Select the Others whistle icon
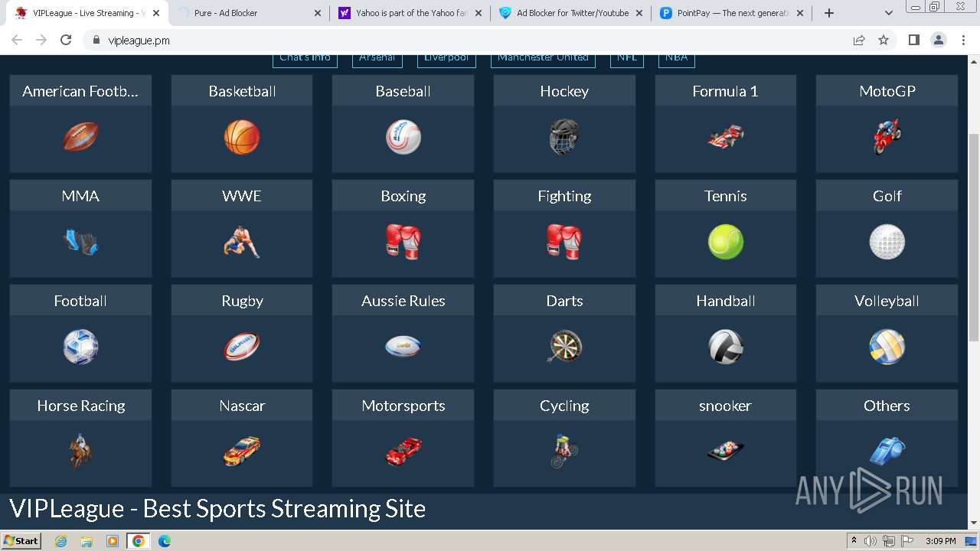Image resolution: width=980 pixels, height=551 pixels. click(887, 452)
